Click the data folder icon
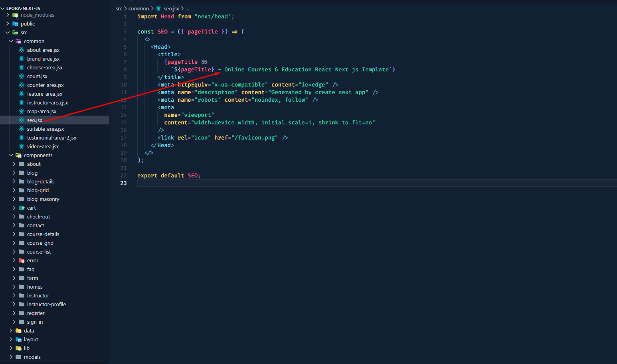 point(18,331)
